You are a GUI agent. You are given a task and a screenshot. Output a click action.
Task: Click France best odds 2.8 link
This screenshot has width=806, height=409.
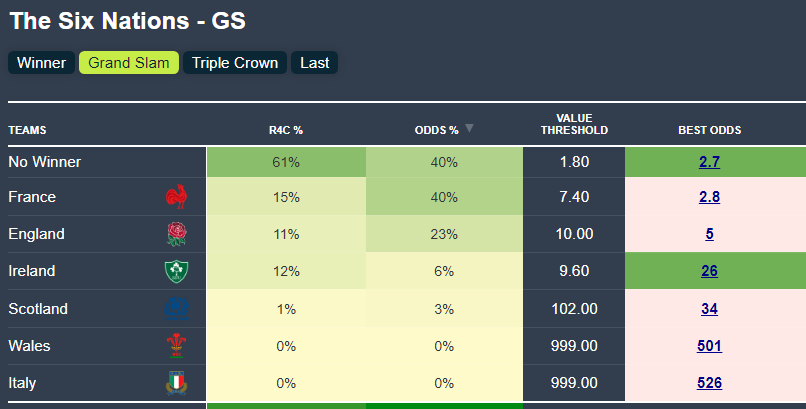[x=710, y=197]
